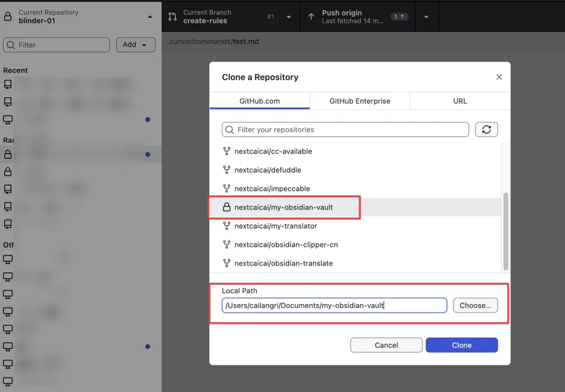
Task: Select nextcaicai/obsidian-clipper-cn repository
Action: pyautogui.click(x=355, y=245)
